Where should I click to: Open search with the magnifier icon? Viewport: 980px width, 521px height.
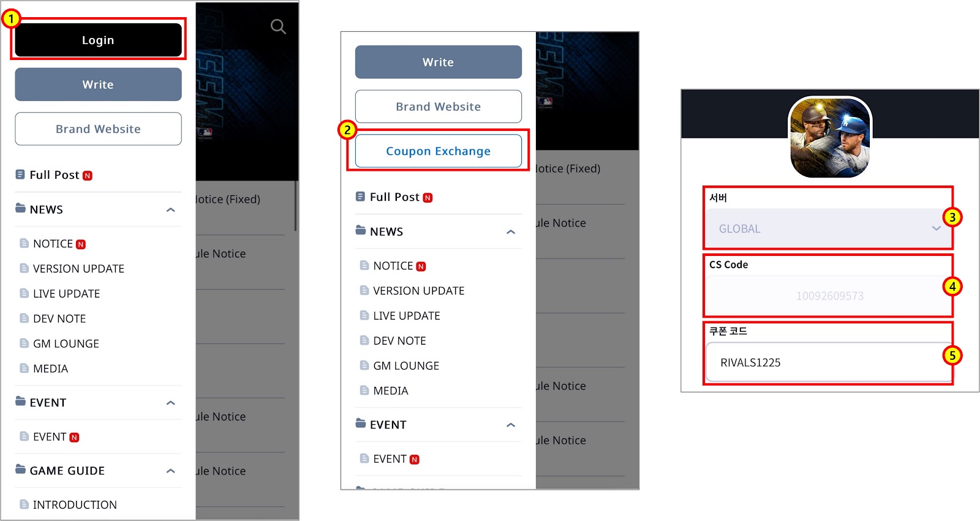tap(278, 27)
